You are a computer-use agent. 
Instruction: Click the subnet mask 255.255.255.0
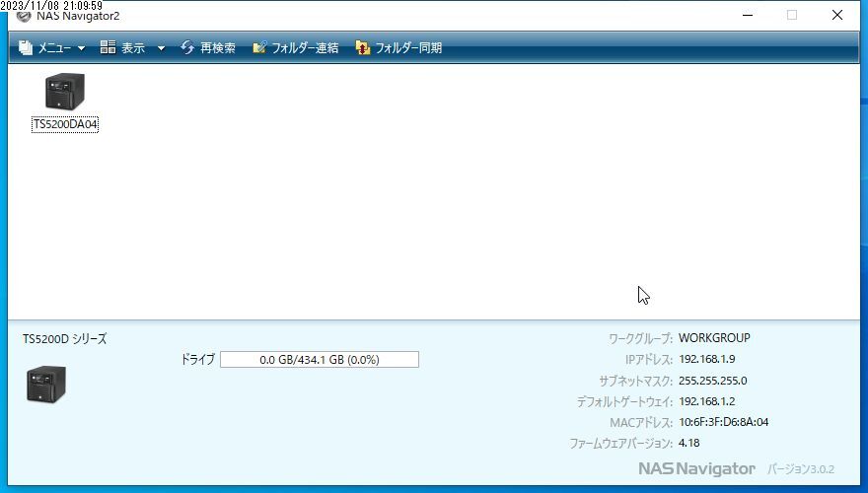pos(712,381)
